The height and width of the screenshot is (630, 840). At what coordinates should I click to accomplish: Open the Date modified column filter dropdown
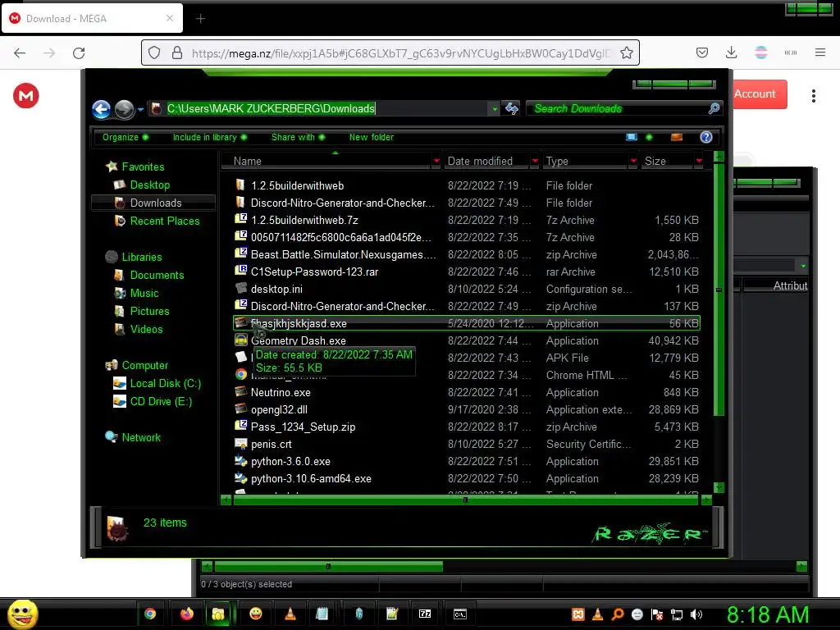[x=535, y=161]
